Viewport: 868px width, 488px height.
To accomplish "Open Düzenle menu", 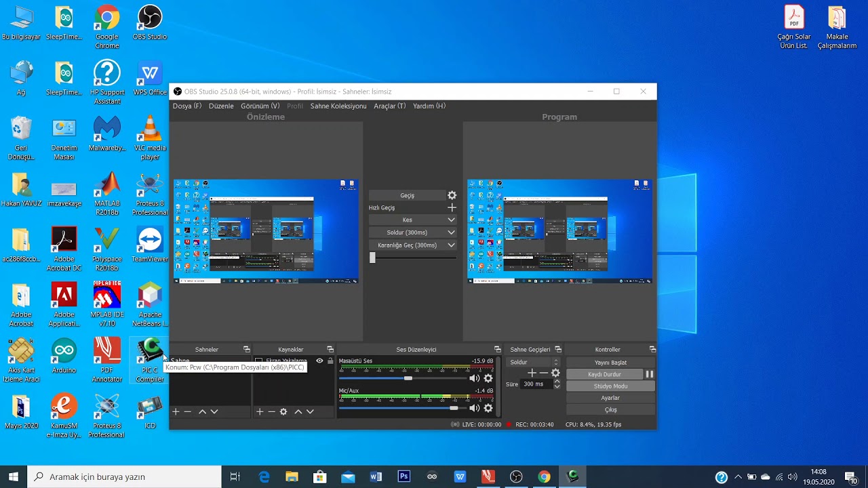I will [221, 106].
